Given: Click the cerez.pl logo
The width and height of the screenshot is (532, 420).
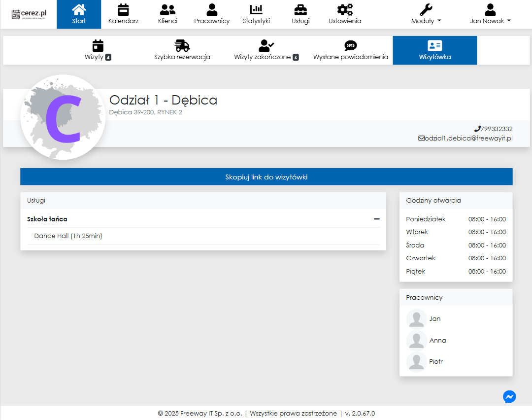Looking at the screenshot, I should click(29, 14).
